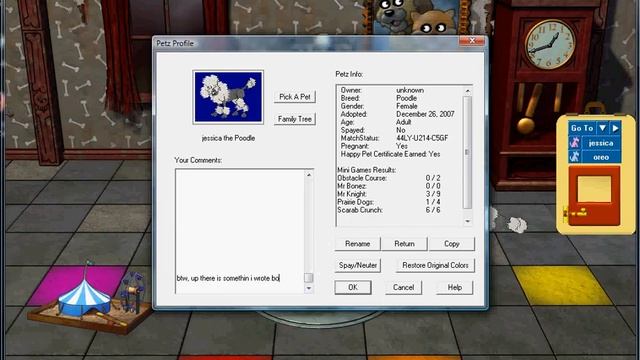This screenshot has height=360, width=640.
Task: Click the jessica the Poodle caption
Action: click(x=228, y=138)
